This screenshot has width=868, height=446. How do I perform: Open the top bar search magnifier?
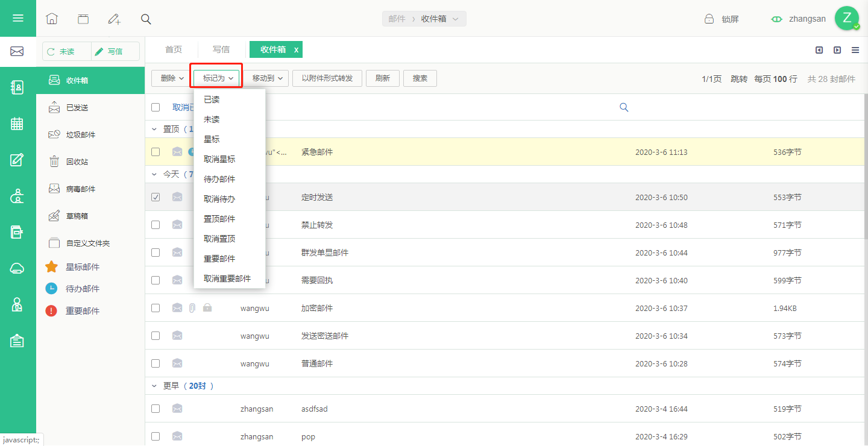(146, 19)
